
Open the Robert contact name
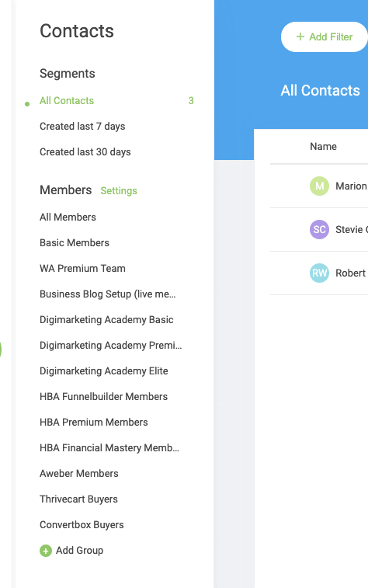350,273
